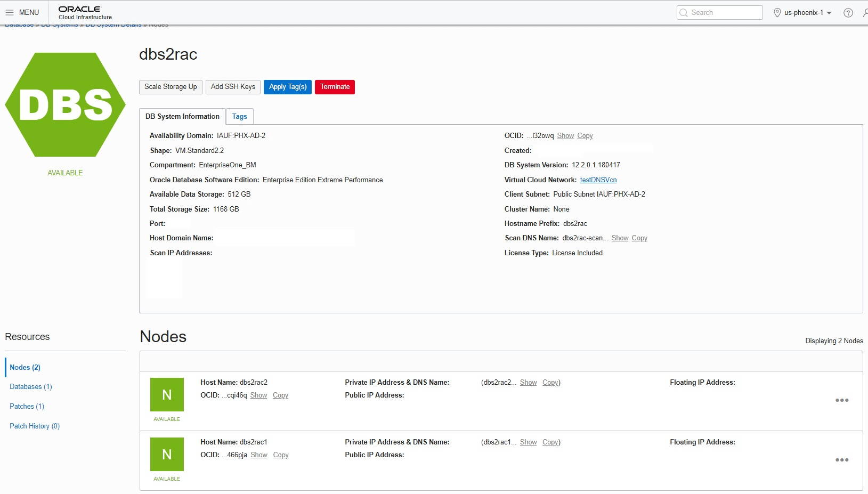Screen dimensions: 868x494
Task: Open the actions menu for node dbs2rac1
Action: click(x=842, y=460)
